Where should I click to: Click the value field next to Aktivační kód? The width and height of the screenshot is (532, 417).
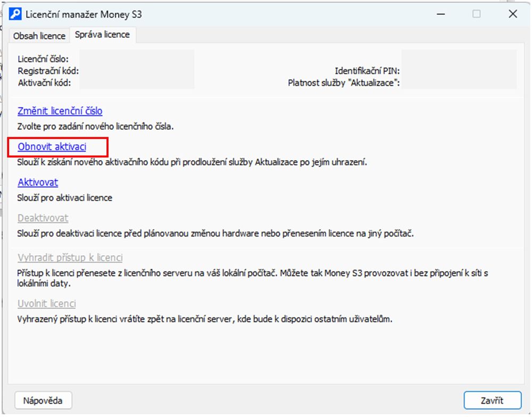coord(137,82)
